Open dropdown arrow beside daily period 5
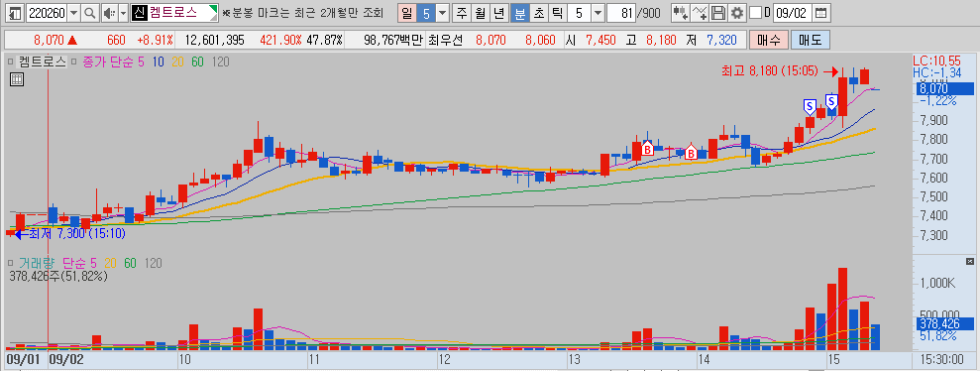980x371 pixels. point(443,13)
